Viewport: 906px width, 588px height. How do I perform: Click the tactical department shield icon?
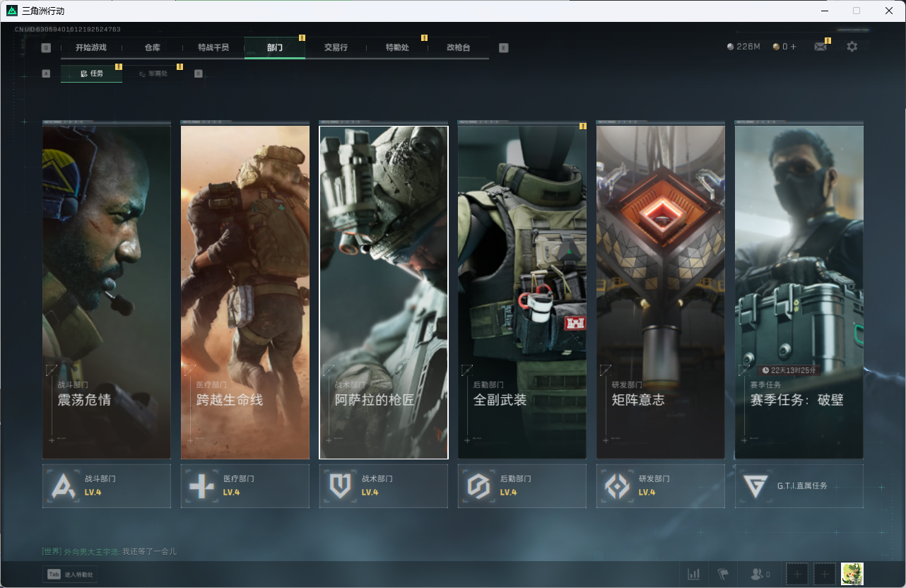(x=341, y=486)
